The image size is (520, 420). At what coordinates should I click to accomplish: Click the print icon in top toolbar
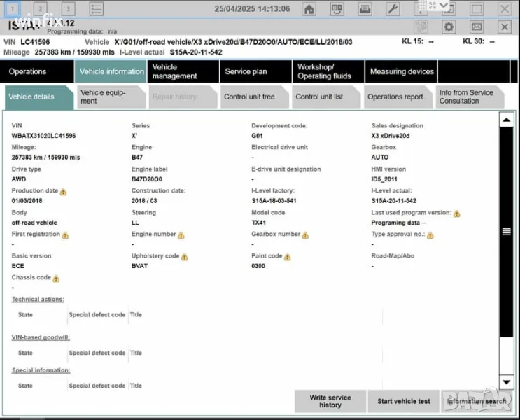[365, 9]
